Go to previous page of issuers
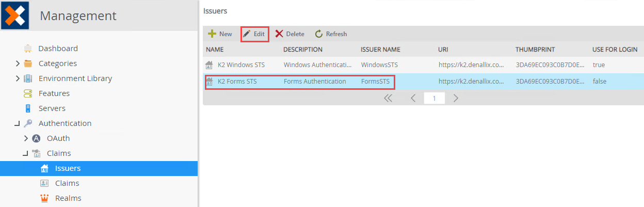The width and height of the screenshot is (644, 207). pyautogui.click(x=413, y=98)
